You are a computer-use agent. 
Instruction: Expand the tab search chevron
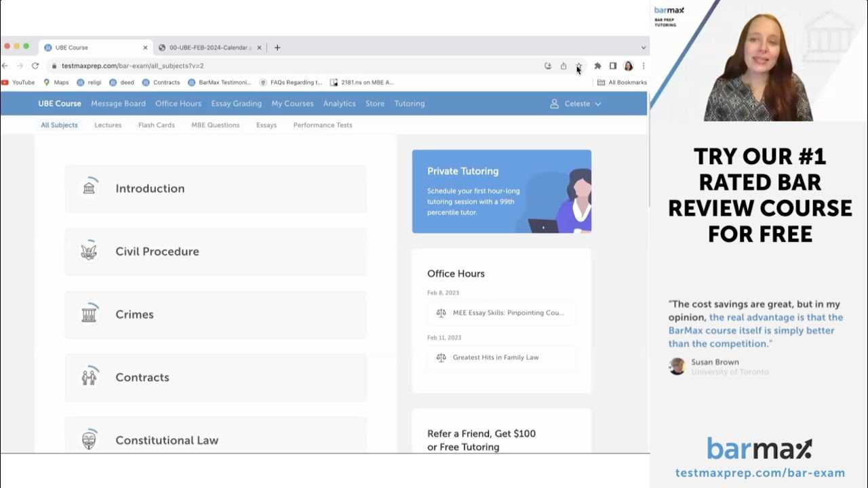click(643, 47)
